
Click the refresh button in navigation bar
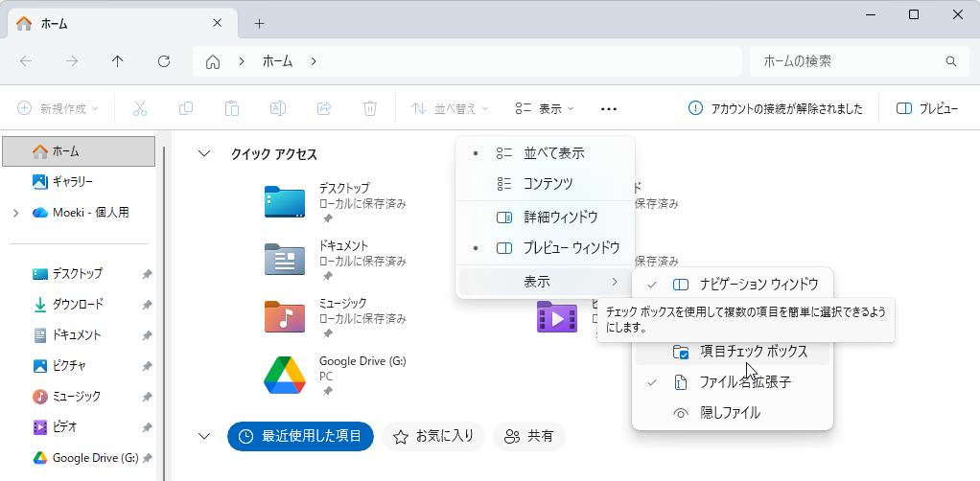point(164,61)
